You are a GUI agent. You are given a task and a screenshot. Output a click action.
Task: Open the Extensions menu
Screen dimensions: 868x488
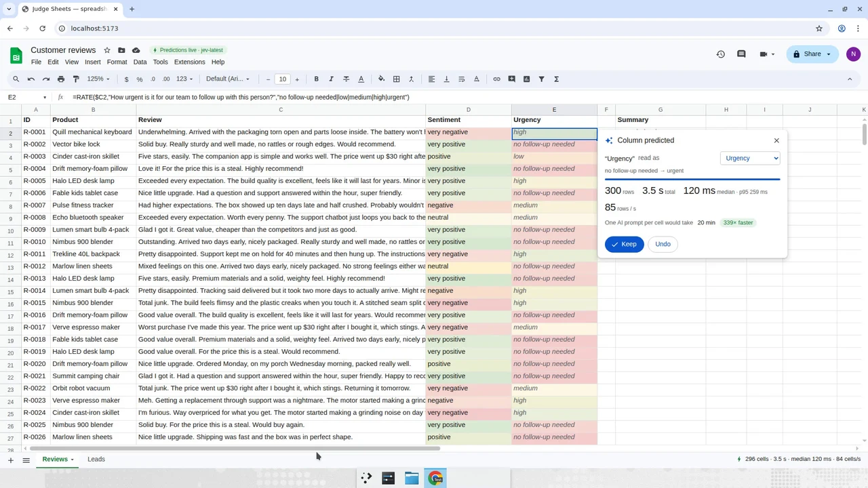pyautogui.click(x=189, y=62)
